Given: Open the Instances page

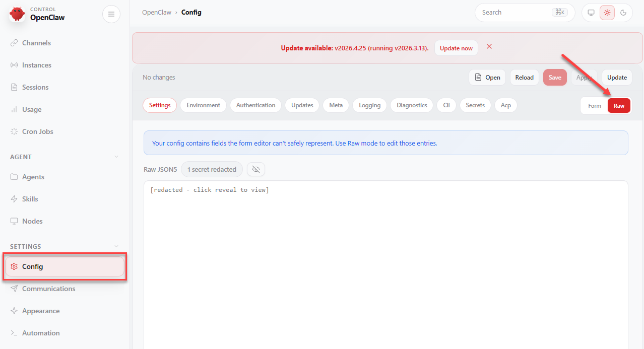Looking at the screenshot, I should (x=37, y=65).
